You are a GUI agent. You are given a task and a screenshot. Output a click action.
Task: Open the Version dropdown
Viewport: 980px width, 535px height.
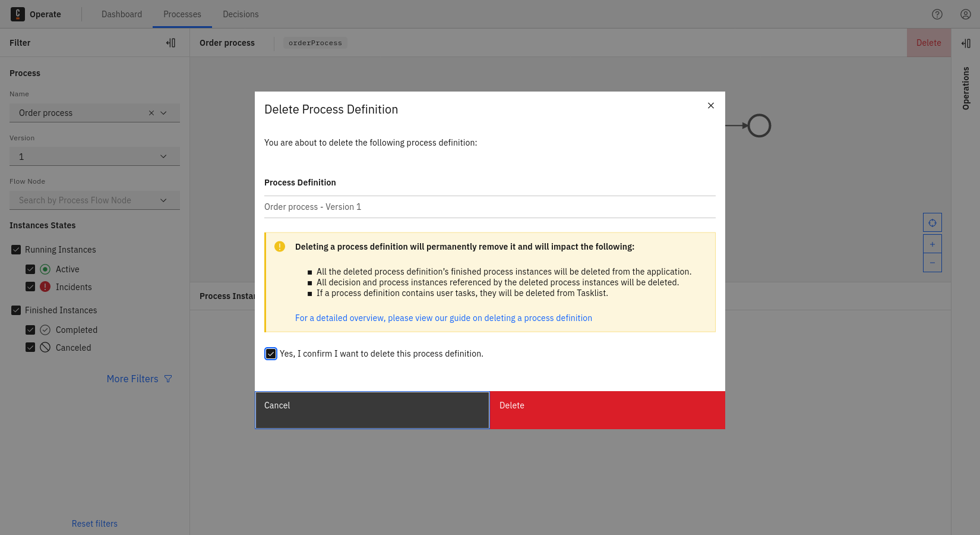pos(163,156)
